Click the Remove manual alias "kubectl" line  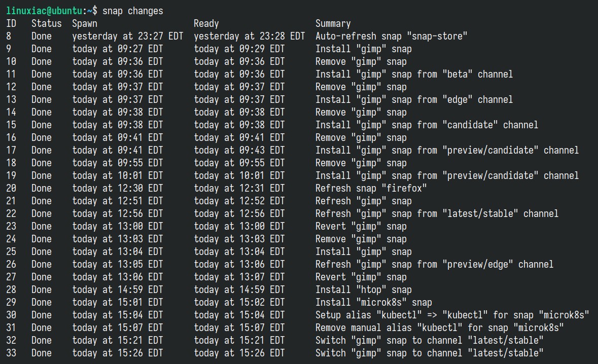439,328
